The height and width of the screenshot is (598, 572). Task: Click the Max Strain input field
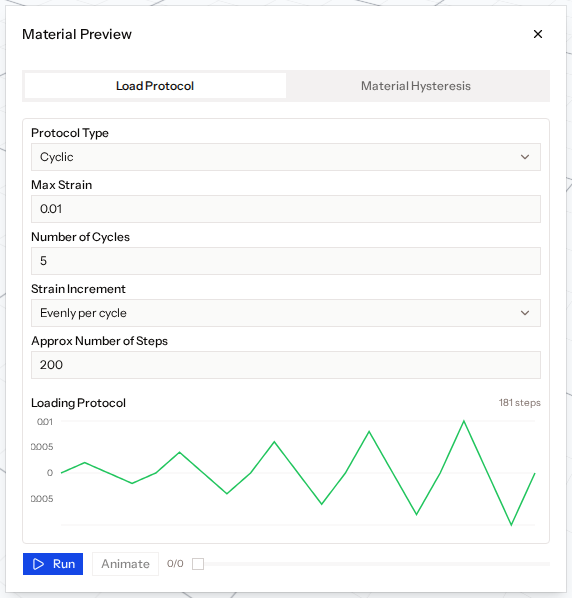[x=286, y=209]
